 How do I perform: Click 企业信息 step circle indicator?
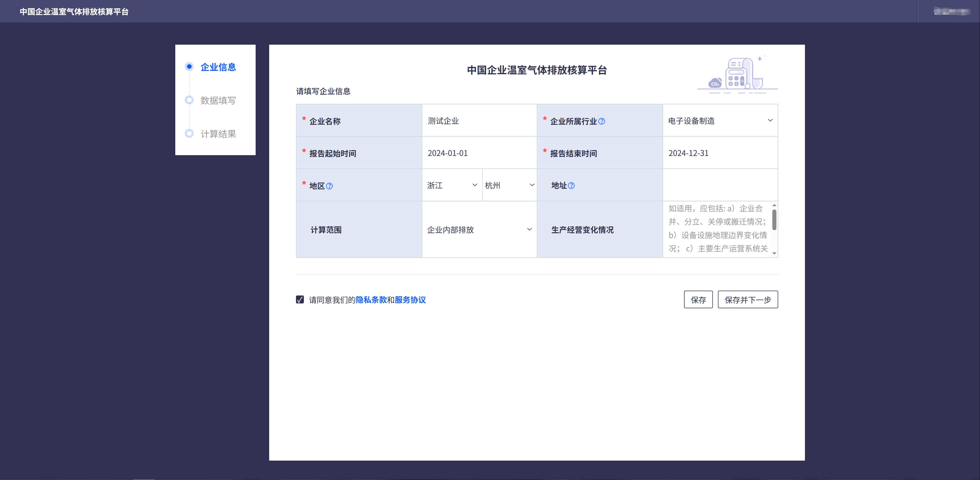(189, 67)
